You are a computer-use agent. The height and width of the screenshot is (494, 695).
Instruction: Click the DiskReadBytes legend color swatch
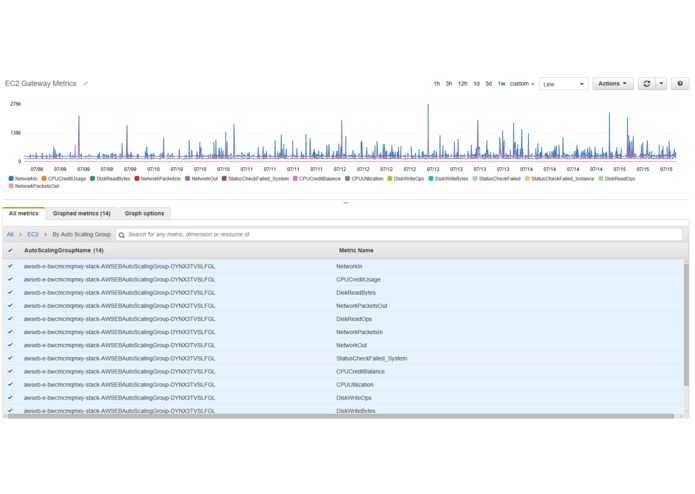(93, 179)
